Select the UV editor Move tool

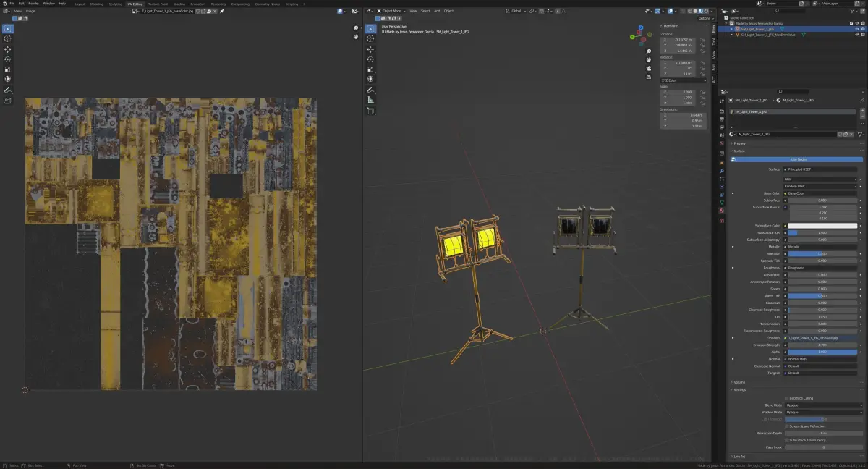(x=7, y=49)
